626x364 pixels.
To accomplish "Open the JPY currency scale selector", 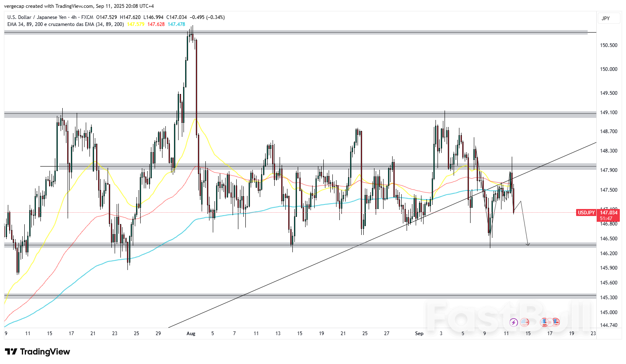I will coord(609,18).
